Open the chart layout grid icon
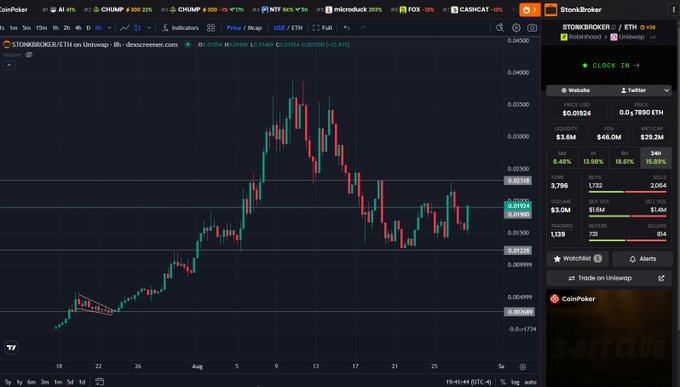The height and width of the screenshot is (387, 680). click(211, 28)
